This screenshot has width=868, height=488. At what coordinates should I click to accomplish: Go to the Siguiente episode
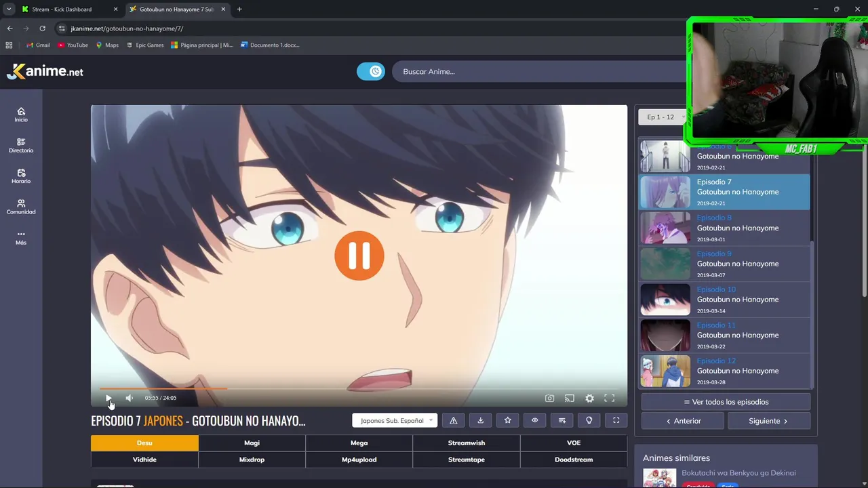coord(768,421)
